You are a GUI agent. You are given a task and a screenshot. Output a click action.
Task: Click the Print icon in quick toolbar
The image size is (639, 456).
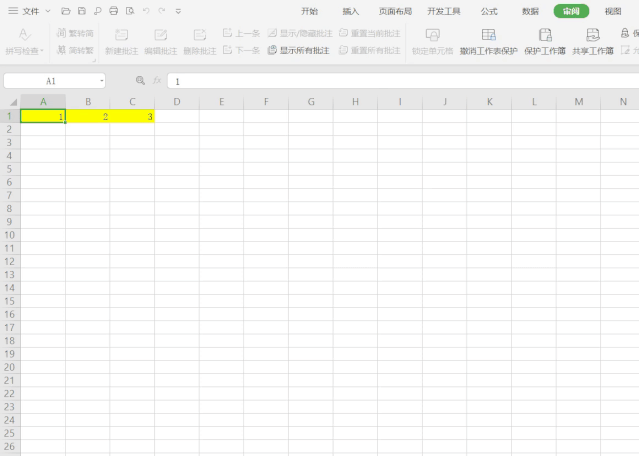pos(113,11)
